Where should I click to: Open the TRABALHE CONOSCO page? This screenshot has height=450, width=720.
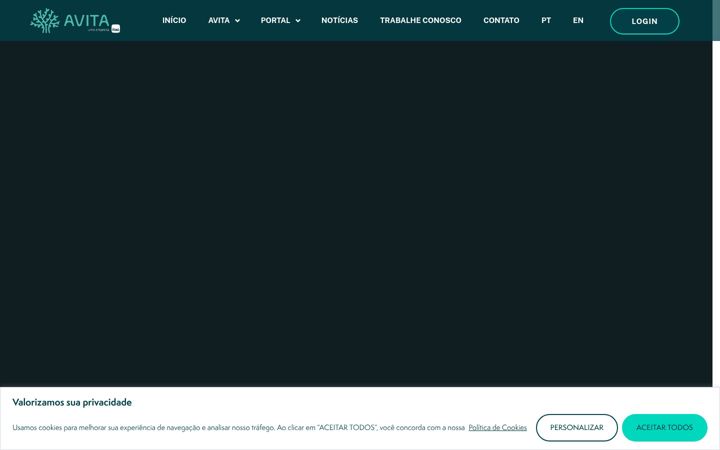421,21
